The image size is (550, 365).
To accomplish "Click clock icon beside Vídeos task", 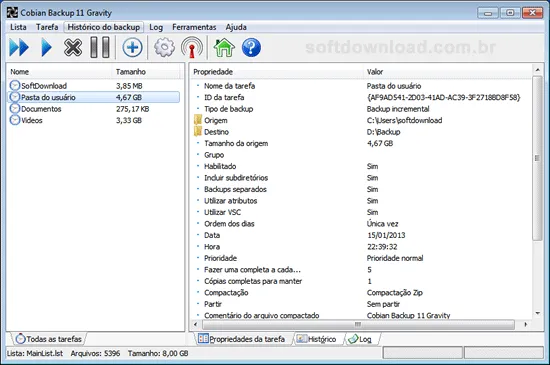I will coord(15,120).
